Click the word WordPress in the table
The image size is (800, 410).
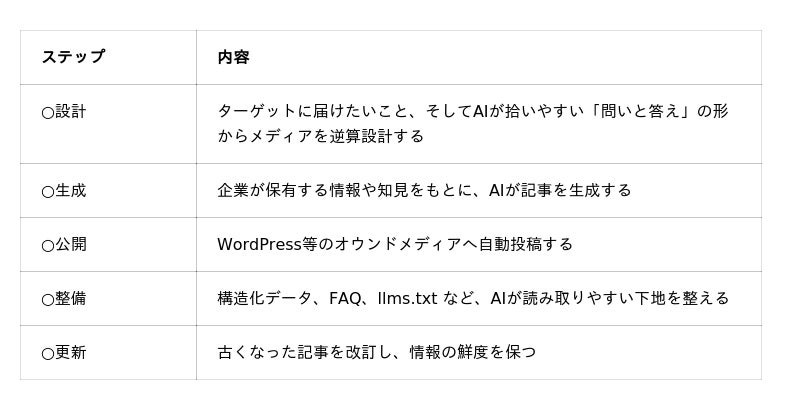coord(259,245)
